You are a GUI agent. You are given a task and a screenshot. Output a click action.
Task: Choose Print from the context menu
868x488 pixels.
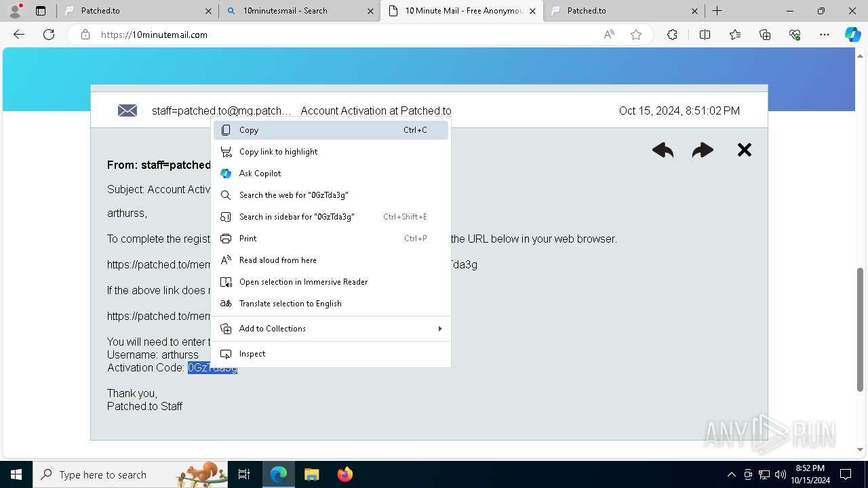[331, 239]
